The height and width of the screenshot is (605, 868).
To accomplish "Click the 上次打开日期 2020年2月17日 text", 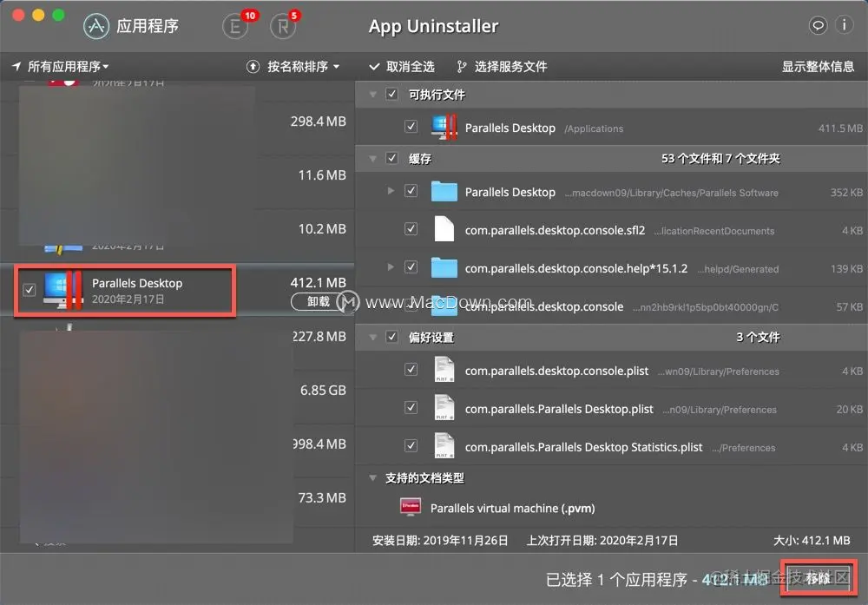I will [x=602, y=540].
